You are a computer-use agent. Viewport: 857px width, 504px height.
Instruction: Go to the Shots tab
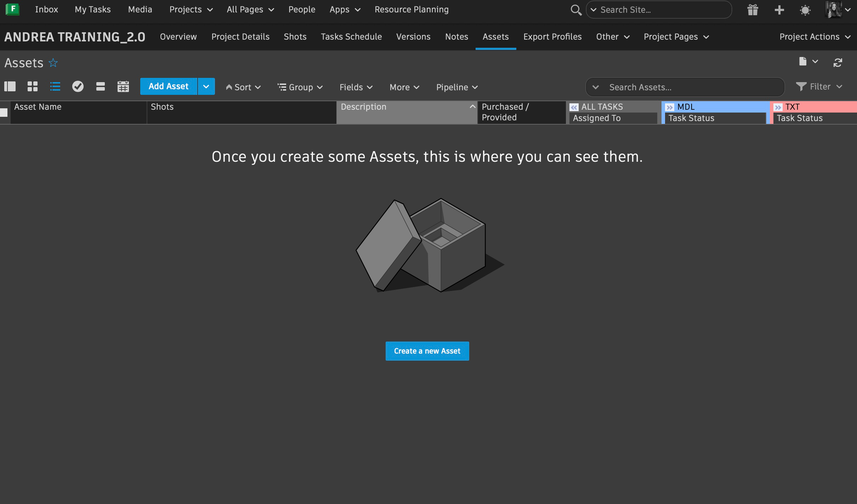295,37
